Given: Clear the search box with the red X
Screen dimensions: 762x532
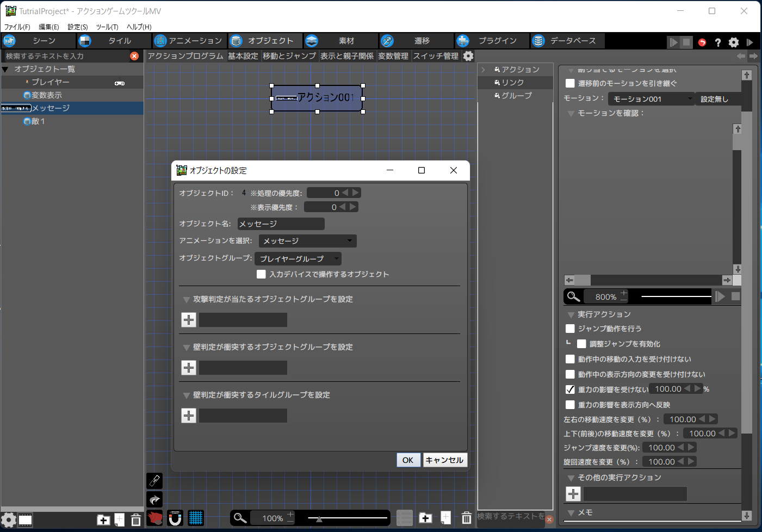Looking at the screenshot, I should click(135, 55).
